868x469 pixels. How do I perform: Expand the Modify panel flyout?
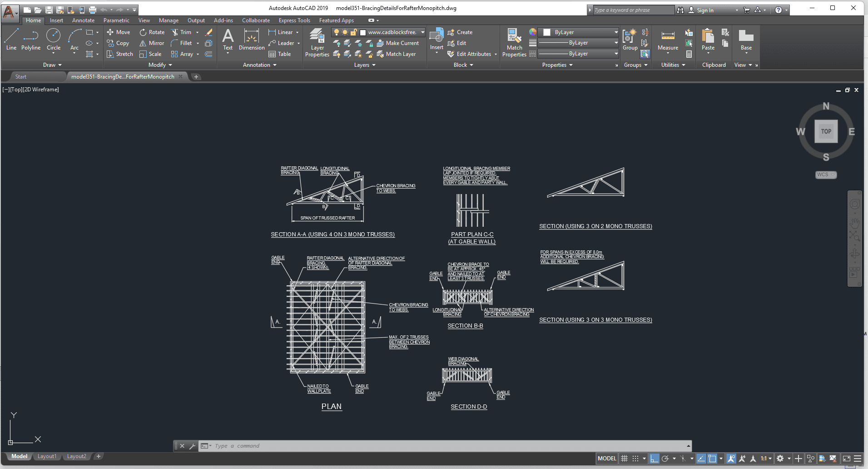point(160,65)
